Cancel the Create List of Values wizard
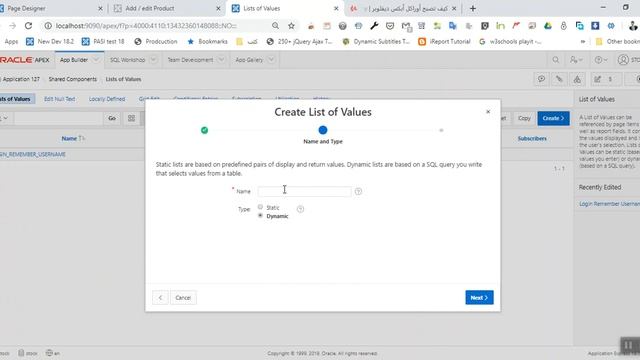This screenshot has width=640, height=360. (183, 298)
